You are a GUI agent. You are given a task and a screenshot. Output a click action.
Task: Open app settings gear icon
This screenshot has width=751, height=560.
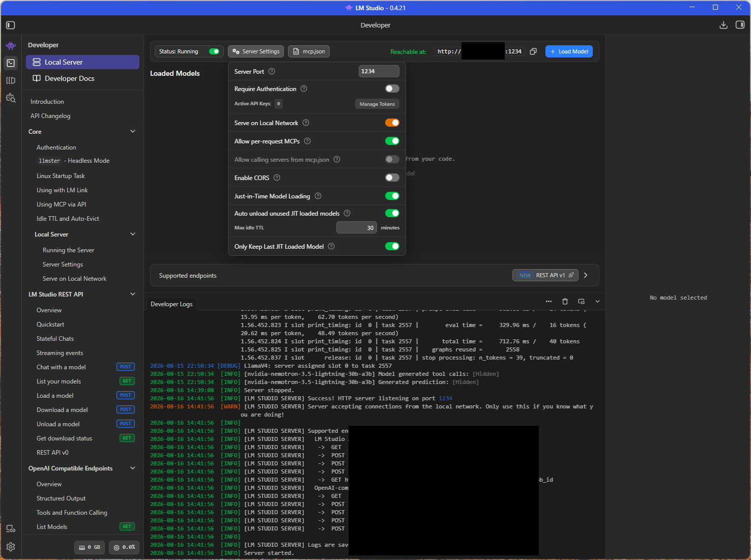(11, 547)
